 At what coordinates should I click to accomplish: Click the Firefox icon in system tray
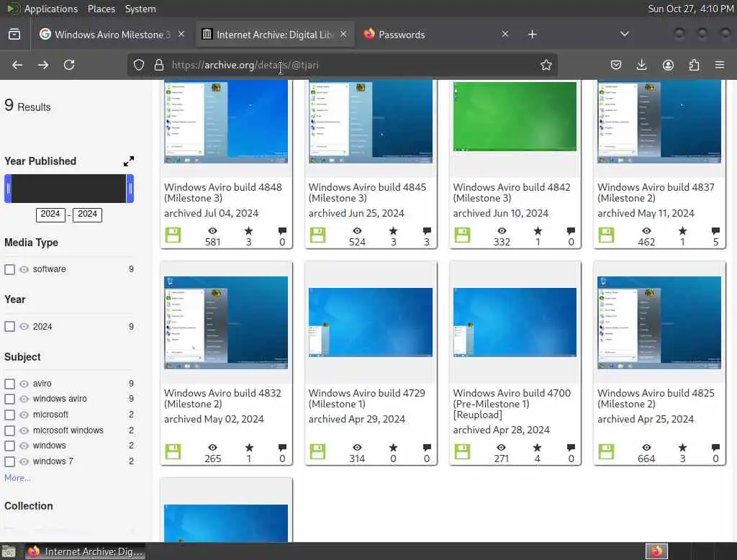click(x=656, y=551)
